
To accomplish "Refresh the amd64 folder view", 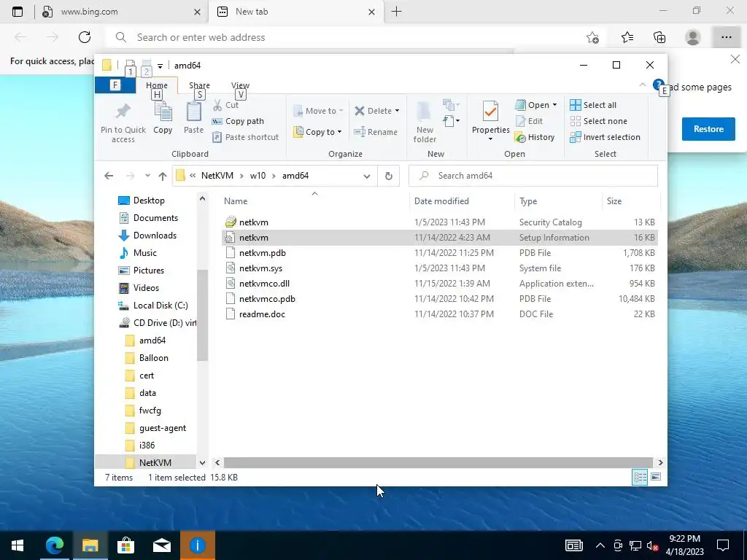I will [x=389, y=176].
